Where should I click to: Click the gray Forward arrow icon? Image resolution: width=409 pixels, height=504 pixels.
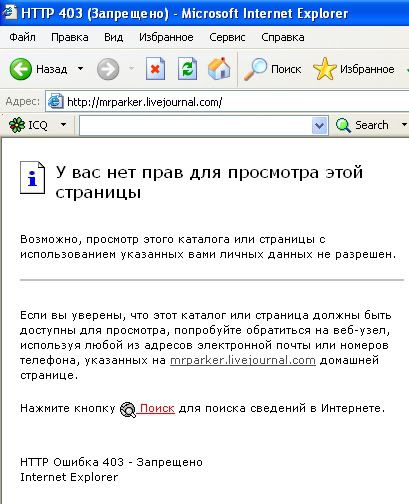pos(108,69)
